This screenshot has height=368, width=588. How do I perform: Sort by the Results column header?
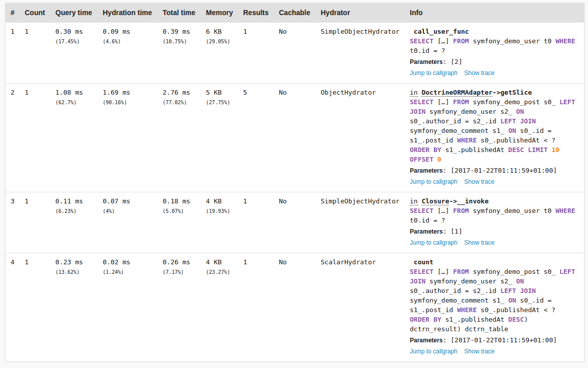tap(255, 13)
